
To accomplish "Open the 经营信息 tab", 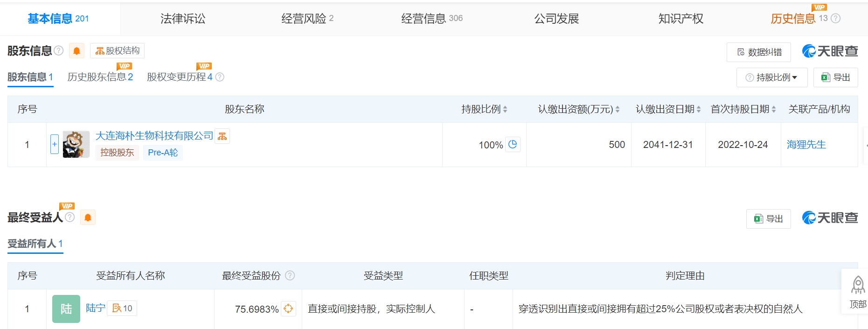I will [432, 19].
